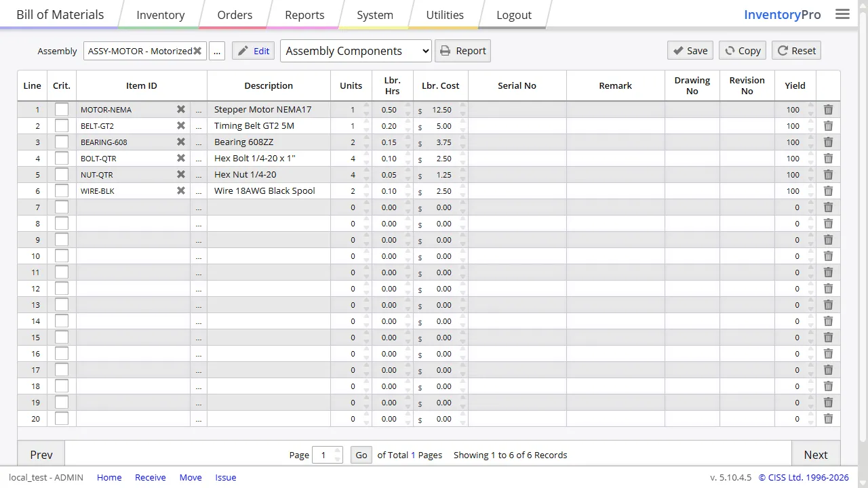Open the hamburger menu icon
Image resolution: width=868 pixels, height=488 pixels.
[x=842, y=14]
